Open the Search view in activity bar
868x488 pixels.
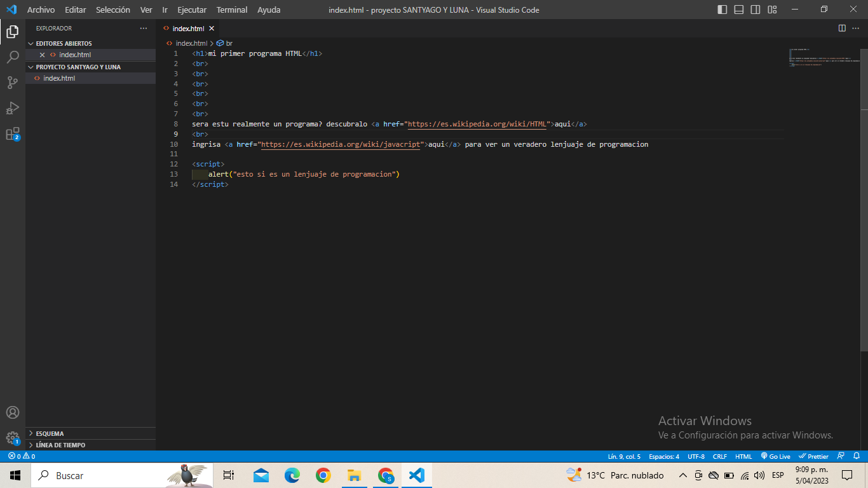[x=13, y=57]
